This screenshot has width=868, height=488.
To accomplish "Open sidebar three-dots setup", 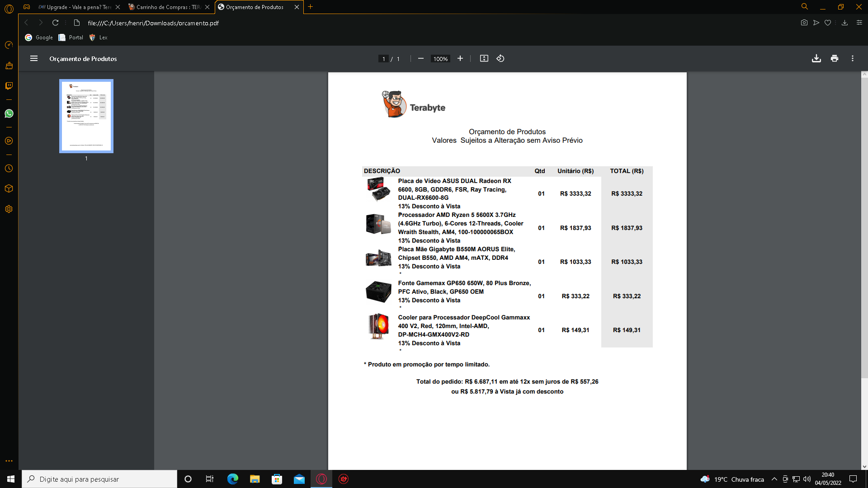I will coord(9,461).
